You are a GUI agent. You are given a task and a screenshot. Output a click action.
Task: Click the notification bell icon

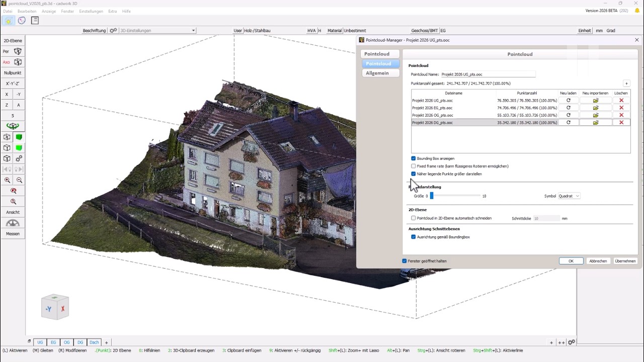click(637, 11)
